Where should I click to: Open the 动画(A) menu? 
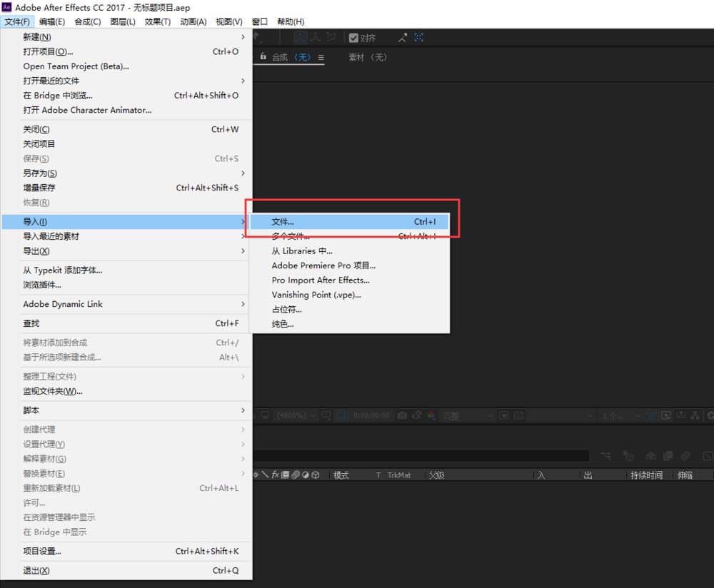(x=193, y=21)
